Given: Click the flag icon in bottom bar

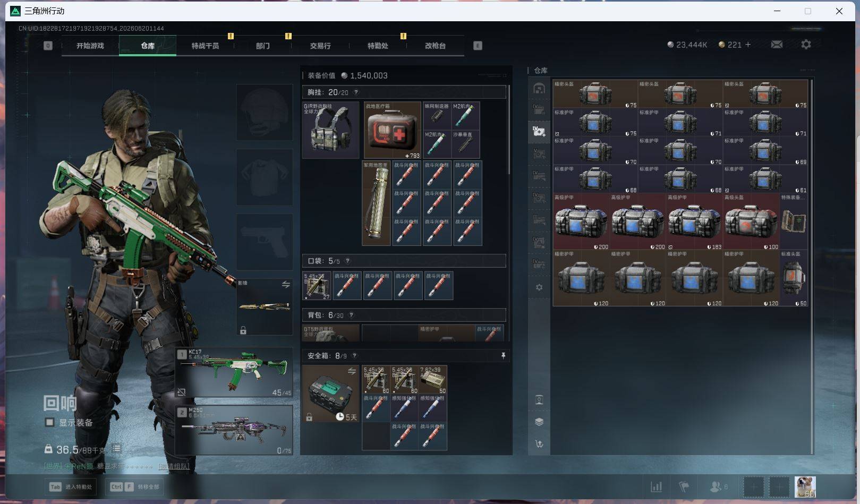Looking at the screenshot, I should click(x=684, y=486).
